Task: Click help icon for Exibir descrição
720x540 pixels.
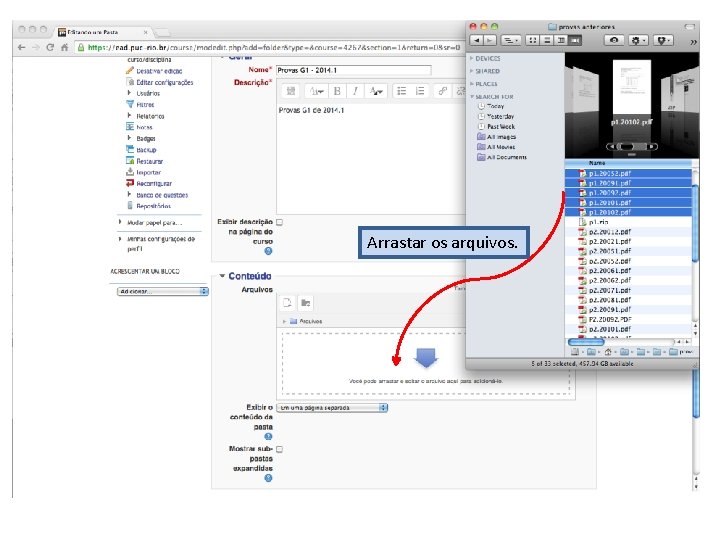Action: pyautogui.click(x=268, y=251)
